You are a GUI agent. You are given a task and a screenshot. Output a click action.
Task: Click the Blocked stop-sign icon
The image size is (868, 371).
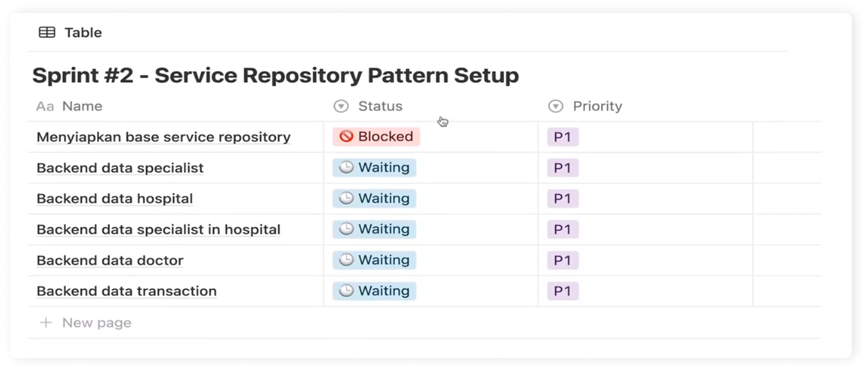coord(346,136)
